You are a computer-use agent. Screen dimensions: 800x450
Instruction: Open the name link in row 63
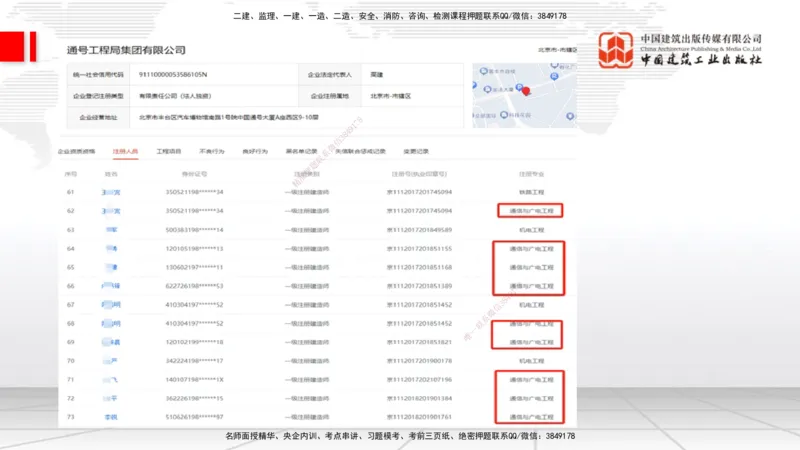pos(111,230)
